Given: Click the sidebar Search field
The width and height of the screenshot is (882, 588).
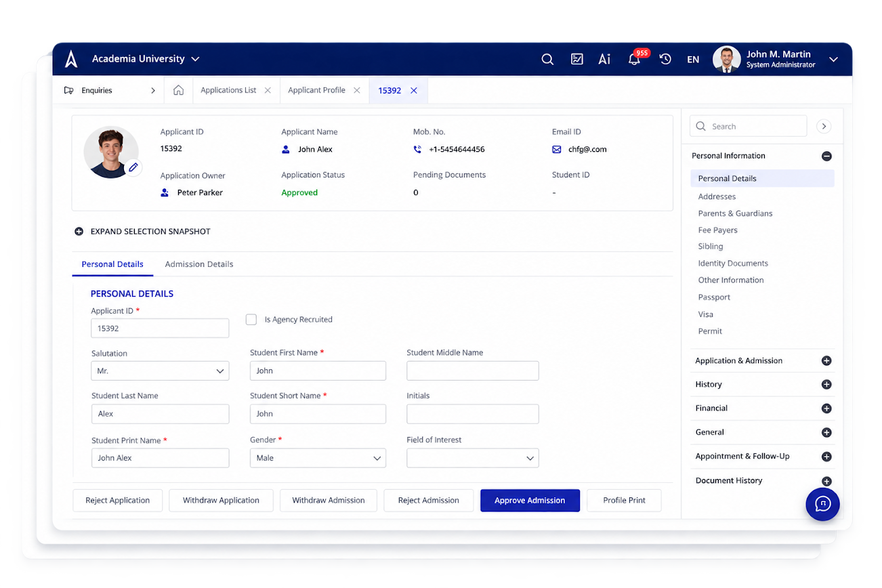Looking at the screenshot, I should click(x=749, y=127).
